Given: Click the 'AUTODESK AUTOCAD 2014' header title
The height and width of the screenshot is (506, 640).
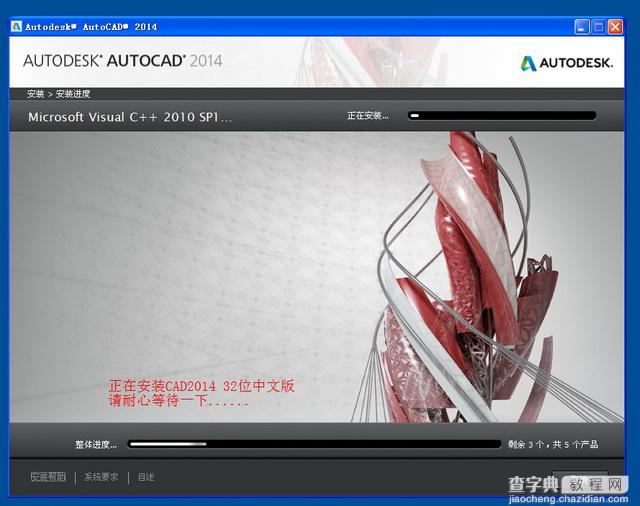Looking at the screenshot, I should 122,61.
